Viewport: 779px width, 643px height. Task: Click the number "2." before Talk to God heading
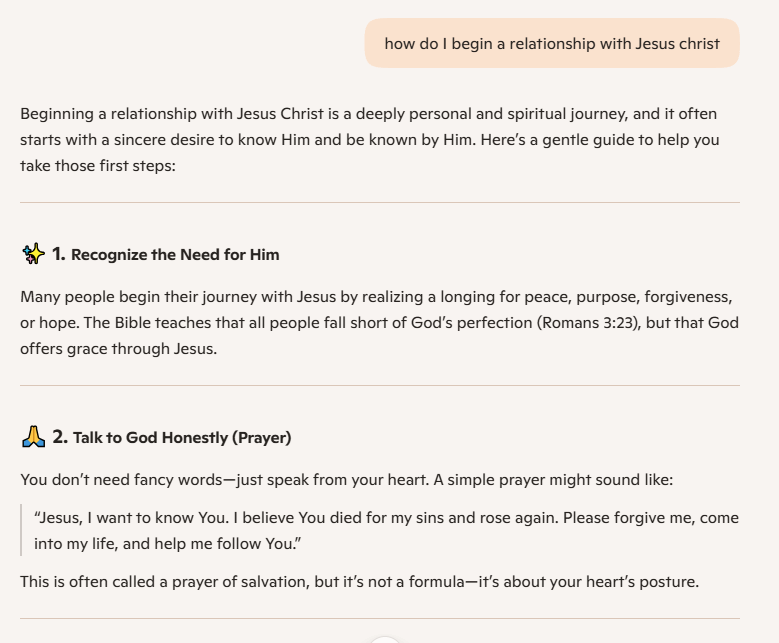(60, 437)
